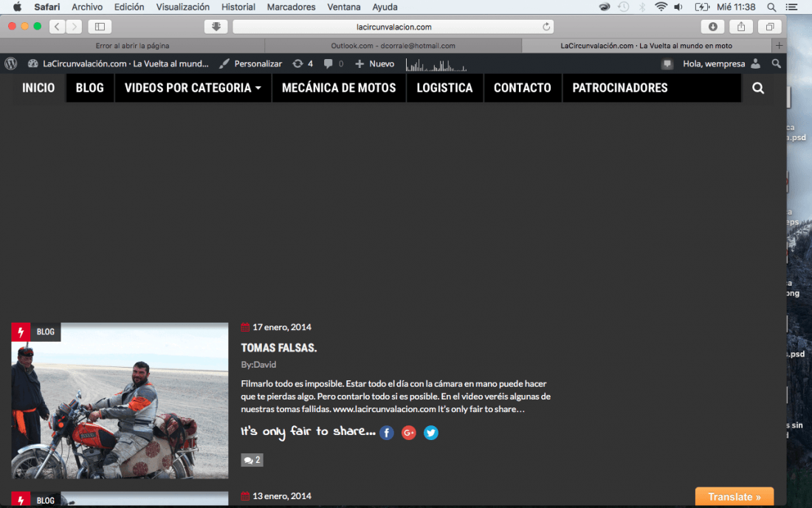Click the battery status icon
Image resolution: width=812 pixels, height=508 pixels.
coord(702,7)
